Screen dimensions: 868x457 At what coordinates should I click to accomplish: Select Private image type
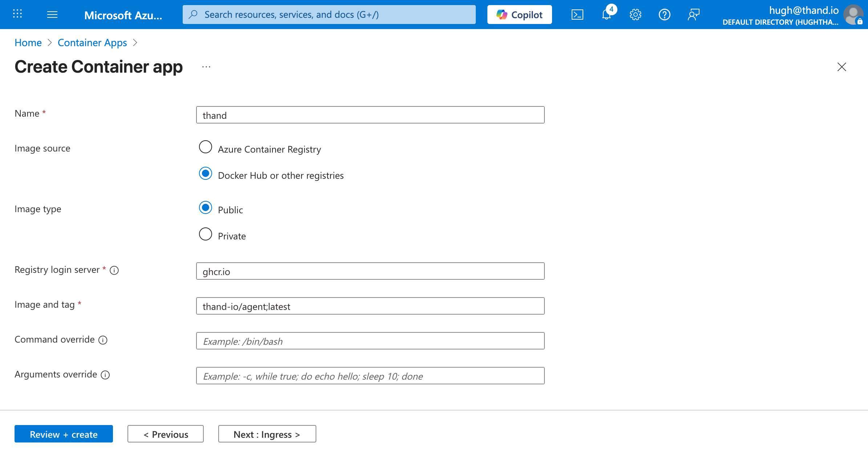coord(205,234)
